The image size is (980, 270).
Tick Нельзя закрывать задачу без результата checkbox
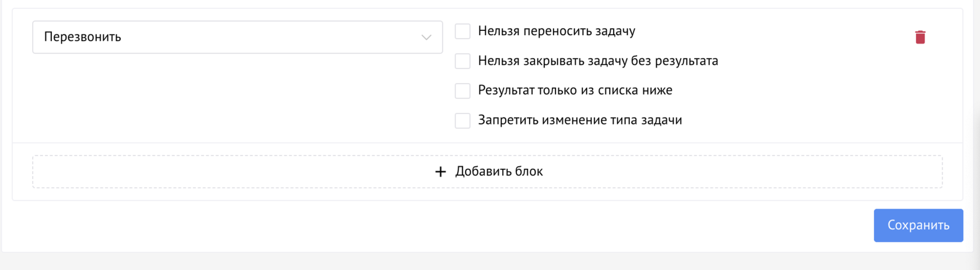point(463,61)
